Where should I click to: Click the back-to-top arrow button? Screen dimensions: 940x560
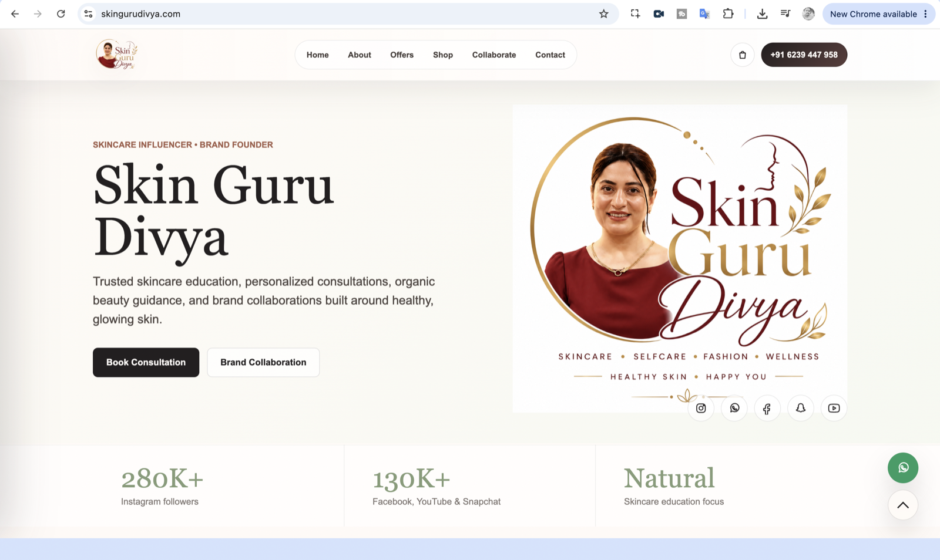tap(903, 505)
